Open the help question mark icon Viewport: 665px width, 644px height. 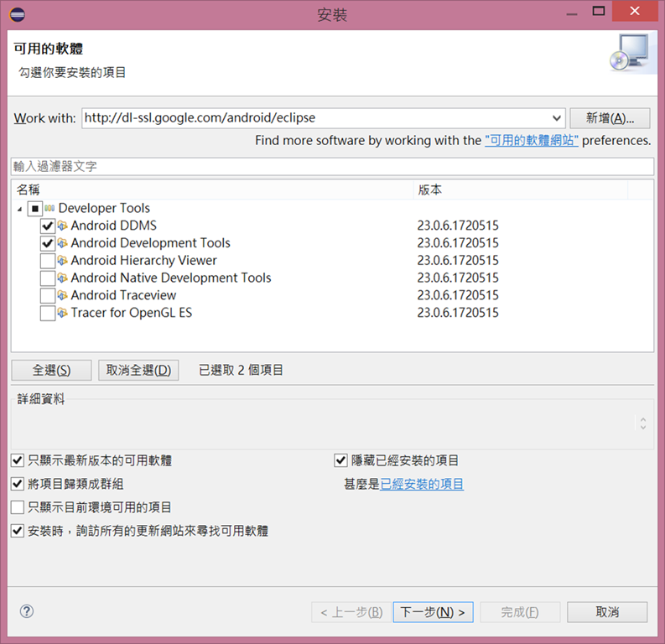click(27, 611)
